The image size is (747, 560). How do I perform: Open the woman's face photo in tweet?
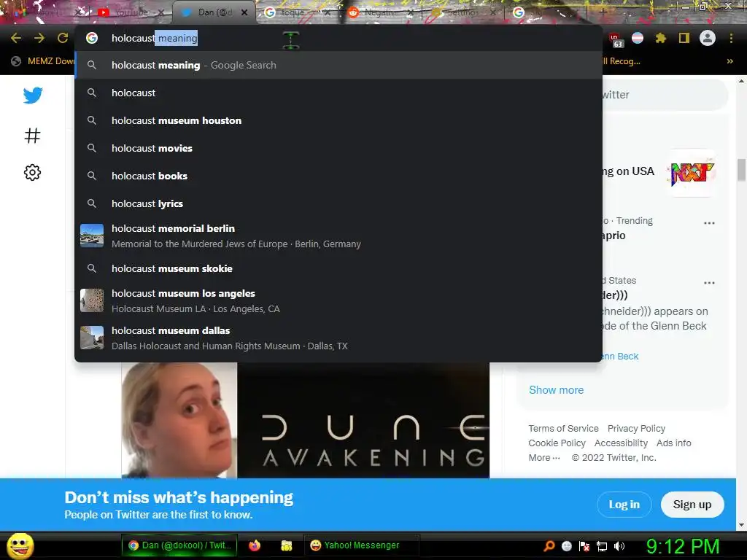179,421
